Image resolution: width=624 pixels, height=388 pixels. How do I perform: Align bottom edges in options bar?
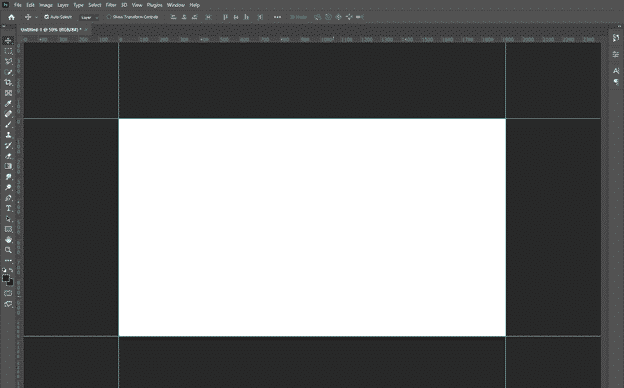(246, 17)
